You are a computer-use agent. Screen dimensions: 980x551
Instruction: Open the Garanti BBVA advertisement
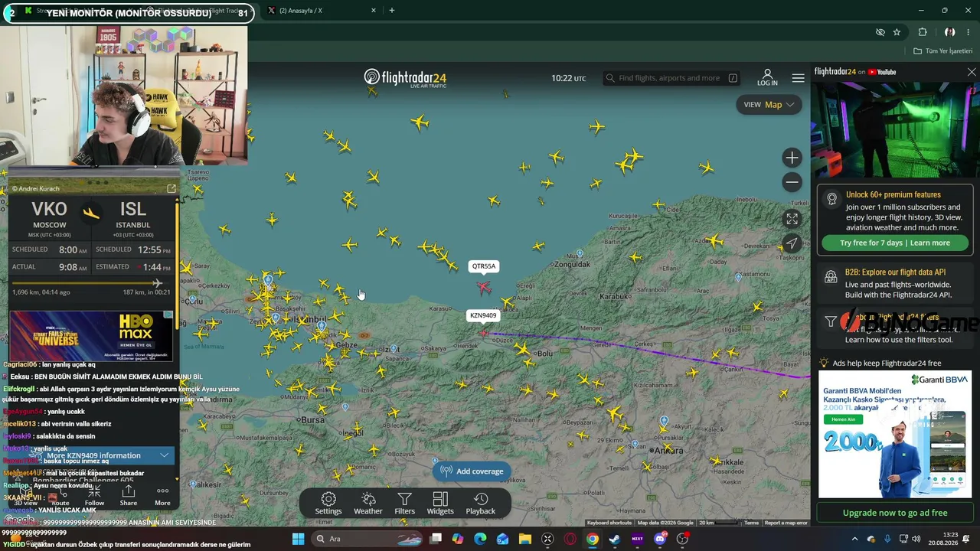point(895,434)
